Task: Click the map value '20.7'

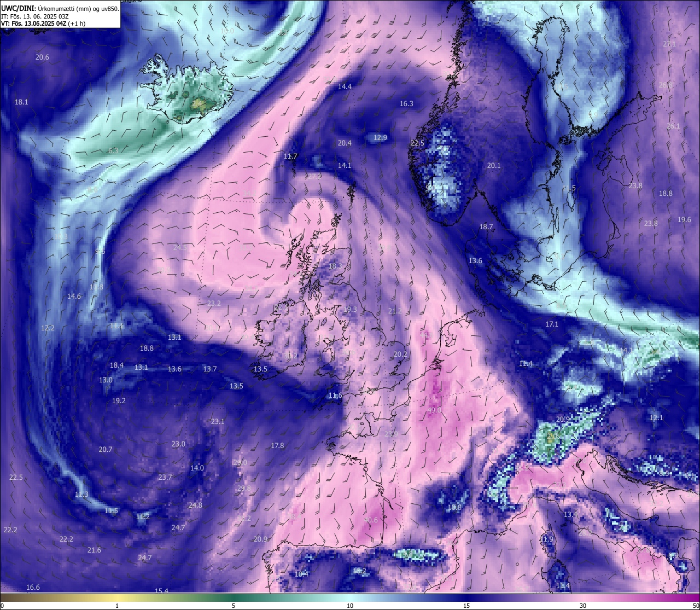Action: [x=106, y=450]
